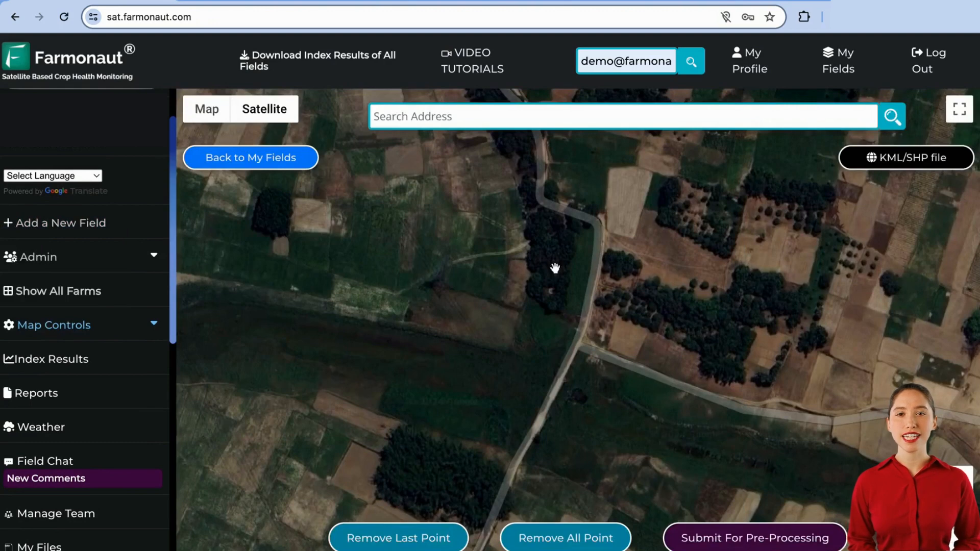Image resolution: width=980 pixels, height=551 pixels.
Task: Click the address search input field
Action: click(x=624, y=116)
